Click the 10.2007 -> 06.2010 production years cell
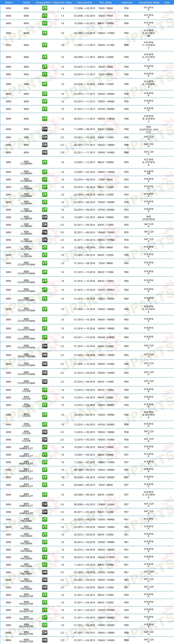The width and height of the screenshot is (174, 644). (85, 447)
